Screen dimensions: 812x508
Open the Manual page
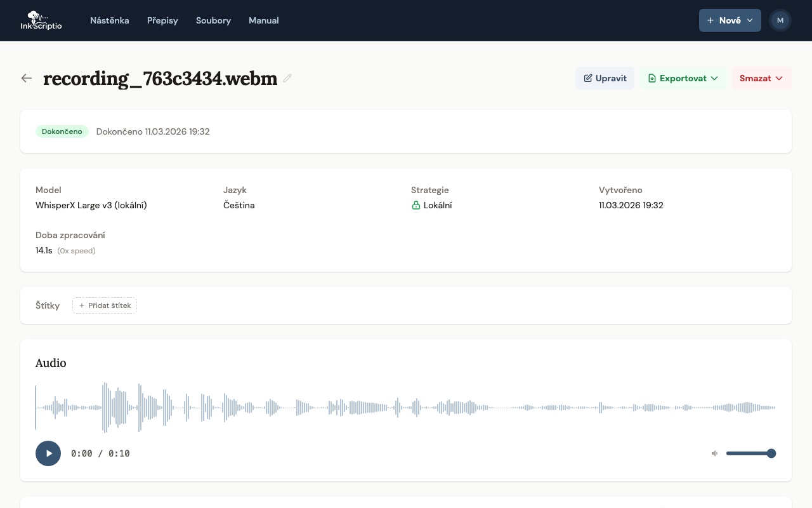point(263,20)
